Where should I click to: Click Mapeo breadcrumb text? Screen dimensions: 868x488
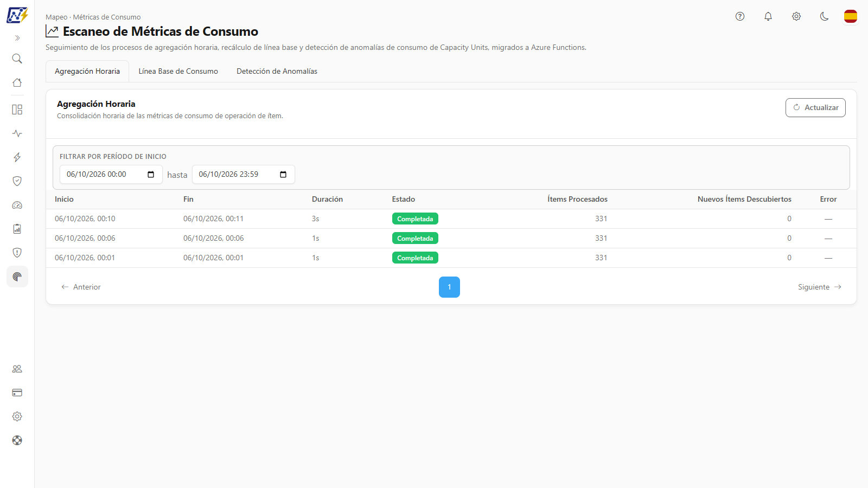56,17
